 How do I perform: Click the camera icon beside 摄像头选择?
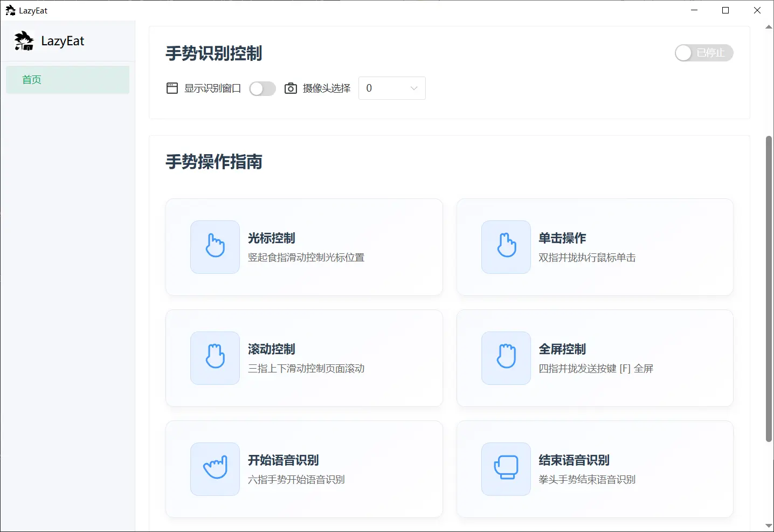coord(291,88)
